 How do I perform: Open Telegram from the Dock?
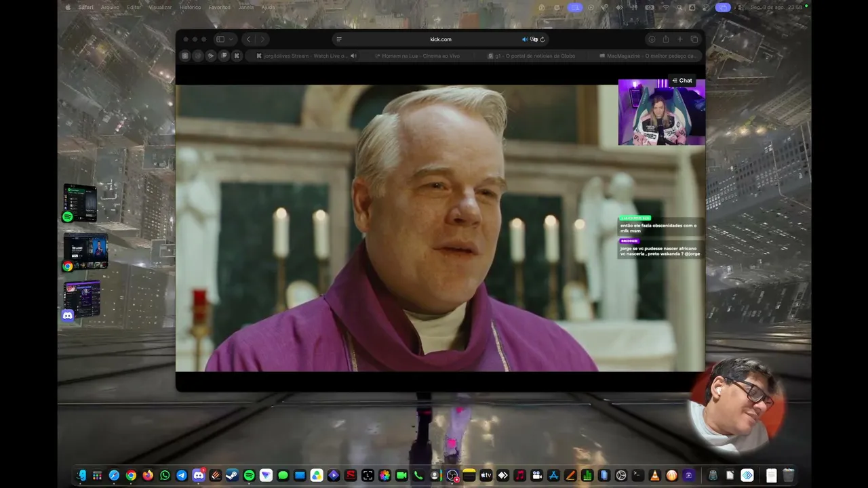pos(182,476)
